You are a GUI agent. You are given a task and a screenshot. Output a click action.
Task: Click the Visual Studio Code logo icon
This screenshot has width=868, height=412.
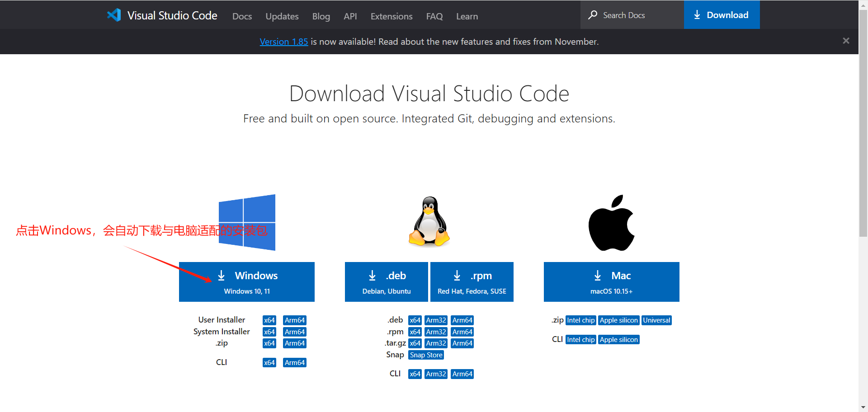(x=114, y=15)
